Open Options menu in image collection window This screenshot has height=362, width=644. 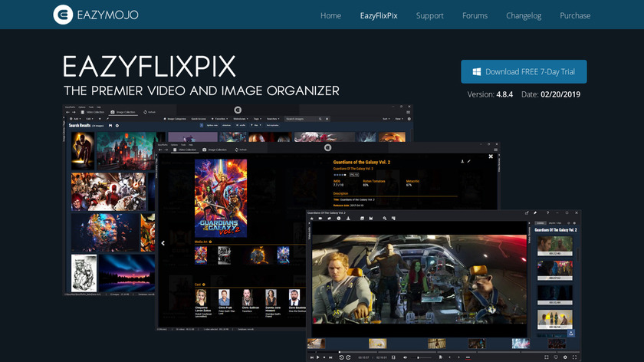[81, 107]
